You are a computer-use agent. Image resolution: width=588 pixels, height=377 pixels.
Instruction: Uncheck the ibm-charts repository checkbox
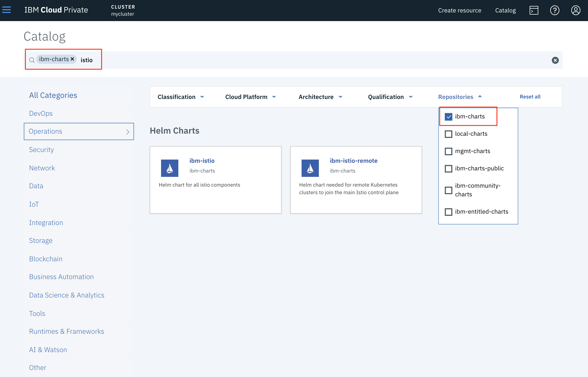pyautogui.click(x=449, y=117)
